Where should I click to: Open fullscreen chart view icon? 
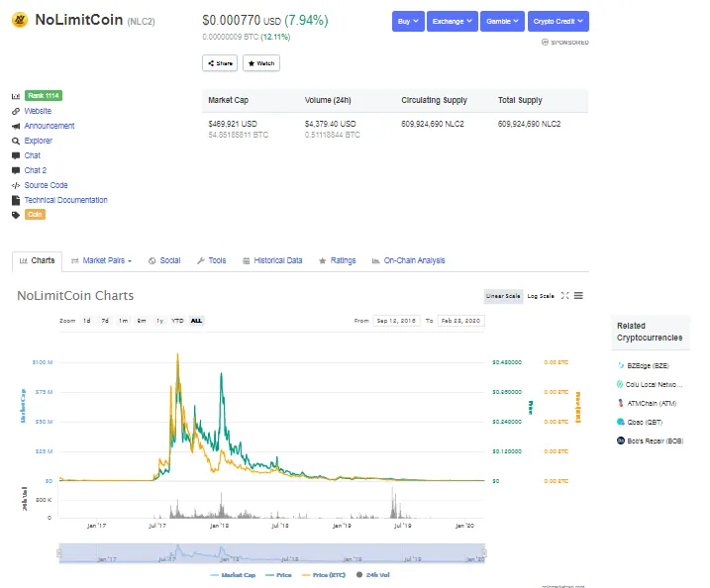pyautogui.click(x=564, y=296)
